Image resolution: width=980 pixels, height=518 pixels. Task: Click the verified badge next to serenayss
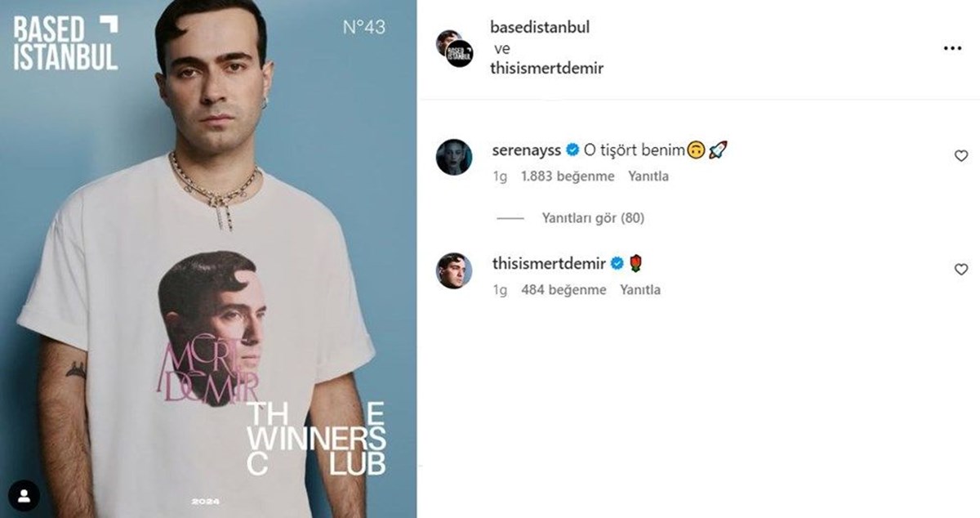tap(572, 150)
